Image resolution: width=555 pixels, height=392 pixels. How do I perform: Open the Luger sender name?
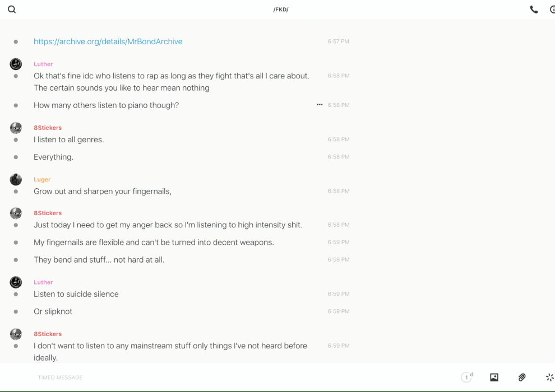pyautogui.click(x=42, y=179)
